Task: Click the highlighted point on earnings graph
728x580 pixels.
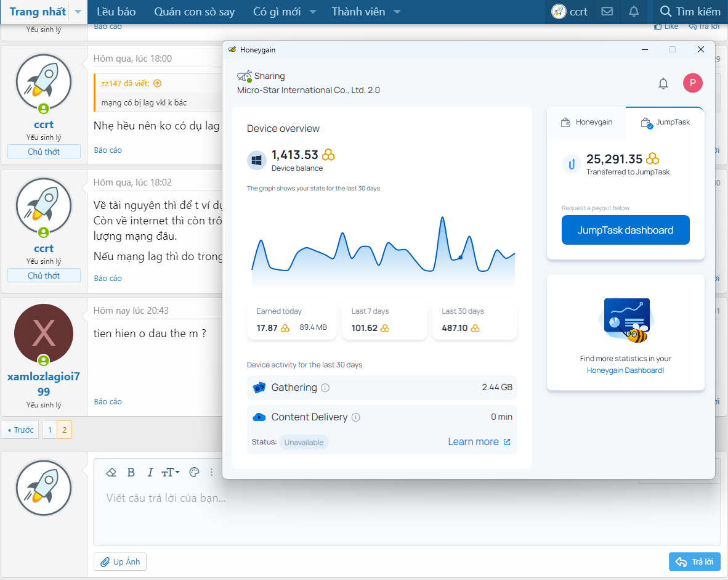Action: coord(460,257)
